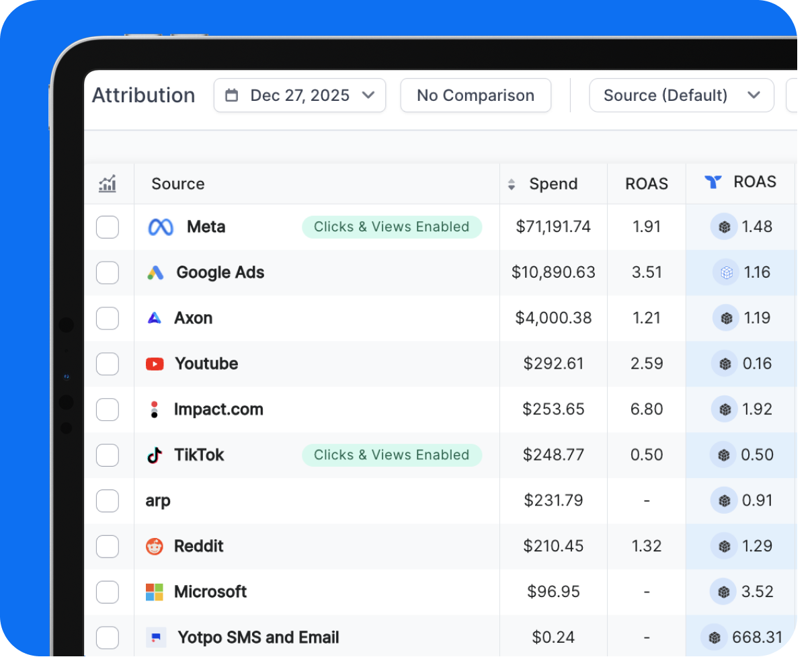Click the No Comparison button
The image size is (812, 659).
(476, 95)
